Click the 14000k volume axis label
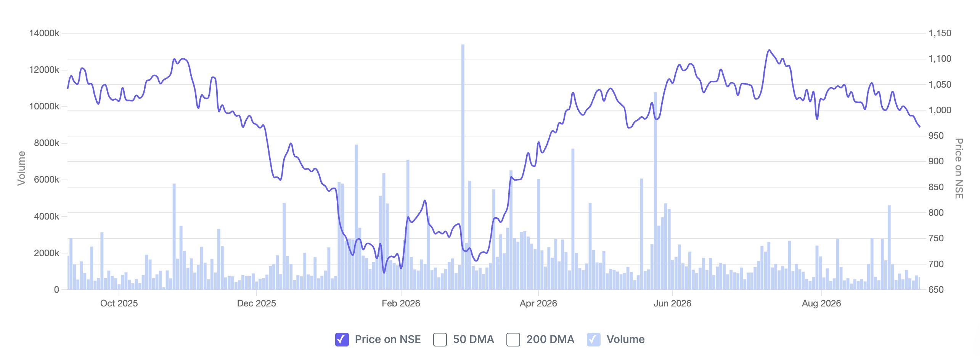 pyautogui.click(x=44, y=33)
